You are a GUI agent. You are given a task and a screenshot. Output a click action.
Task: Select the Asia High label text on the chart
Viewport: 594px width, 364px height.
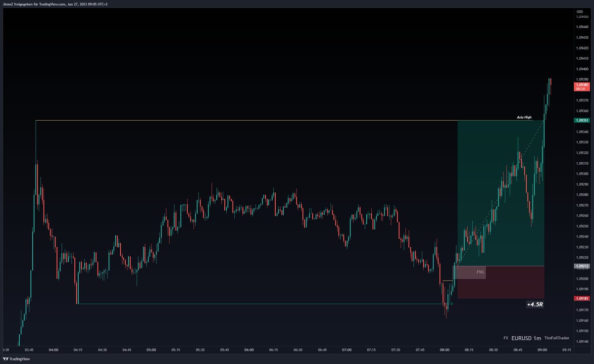[x=524, y=117]
